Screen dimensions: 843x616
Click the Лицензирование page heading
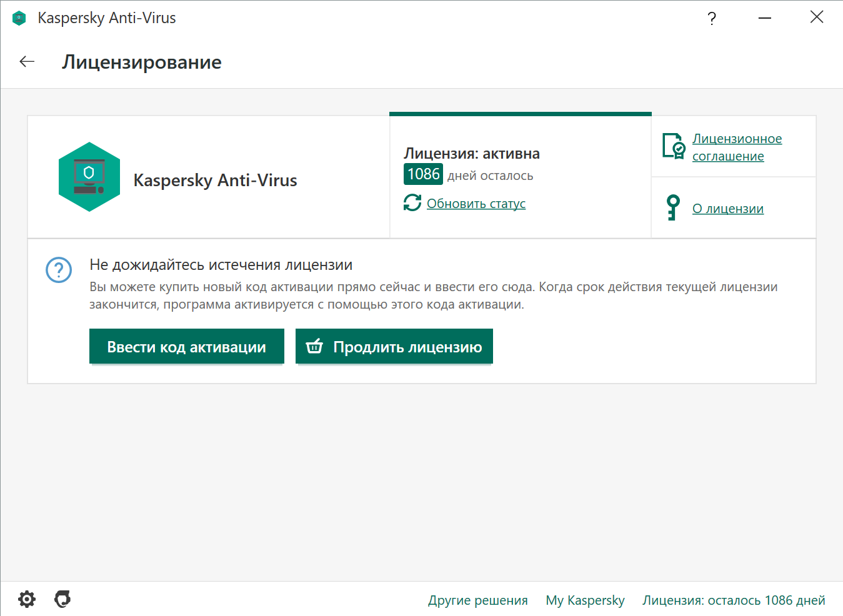[x=142, y=62]
